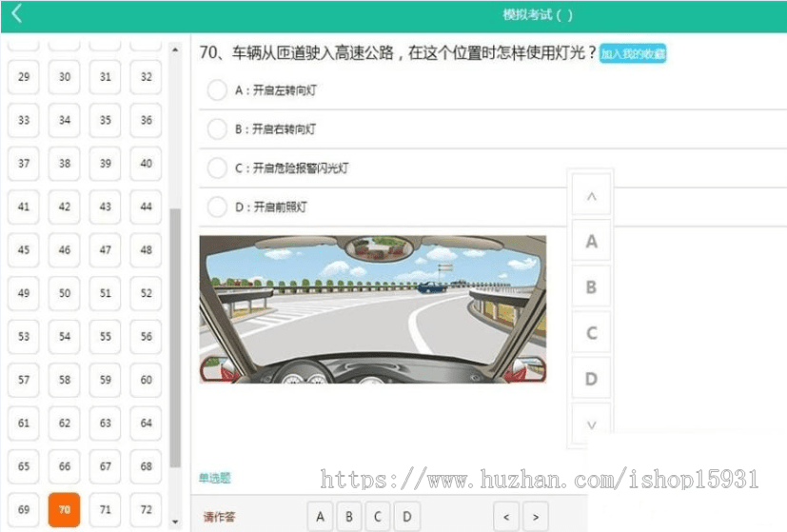Screen dimensions: 787x532
Task: Click the scroll-up arrow of question list
Action: pyautogui.click(x=175, y=49)
